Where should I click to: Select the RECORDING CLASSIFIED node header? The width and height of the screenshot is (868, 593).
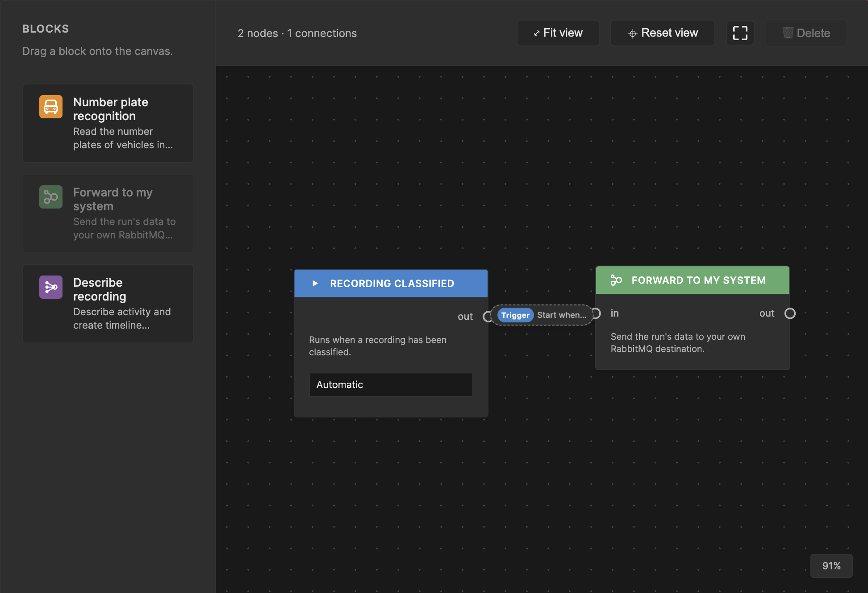(391, 284)
